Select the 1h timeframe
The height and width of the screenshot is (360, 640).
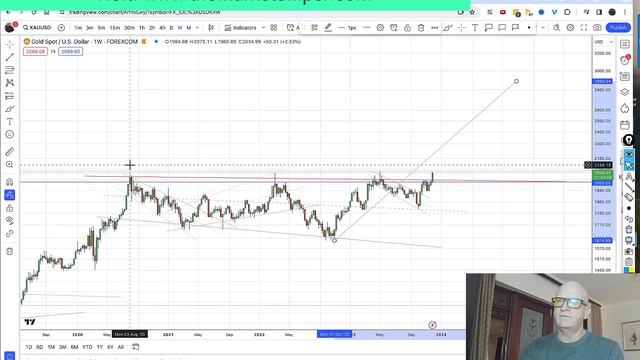142,28
